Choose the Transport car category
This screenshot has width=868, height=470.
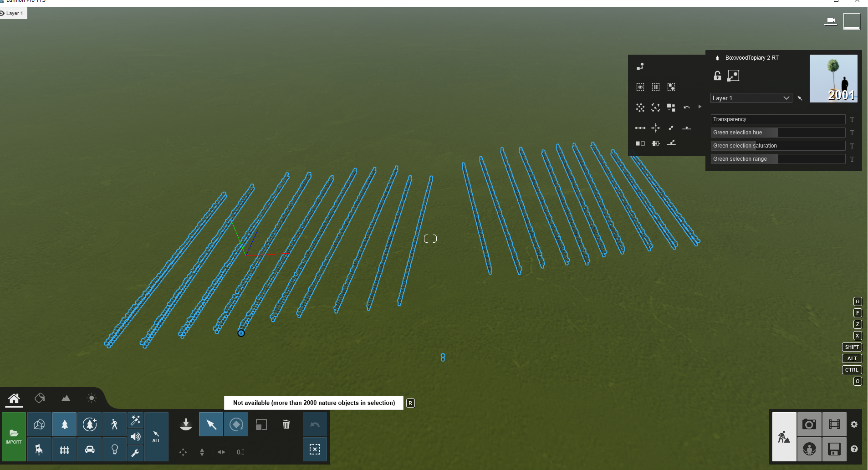[90, 450]
